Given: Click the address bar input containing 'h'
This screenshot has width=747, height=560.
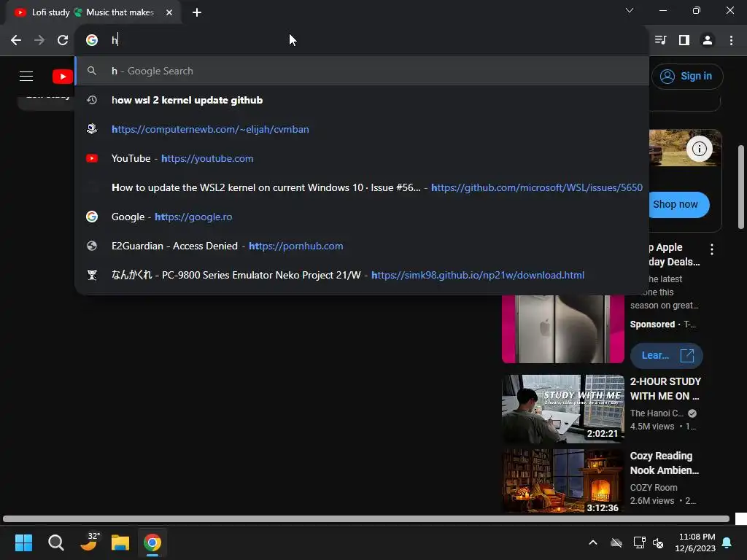Looking at the screenshot, I should (x=362, y=40).
